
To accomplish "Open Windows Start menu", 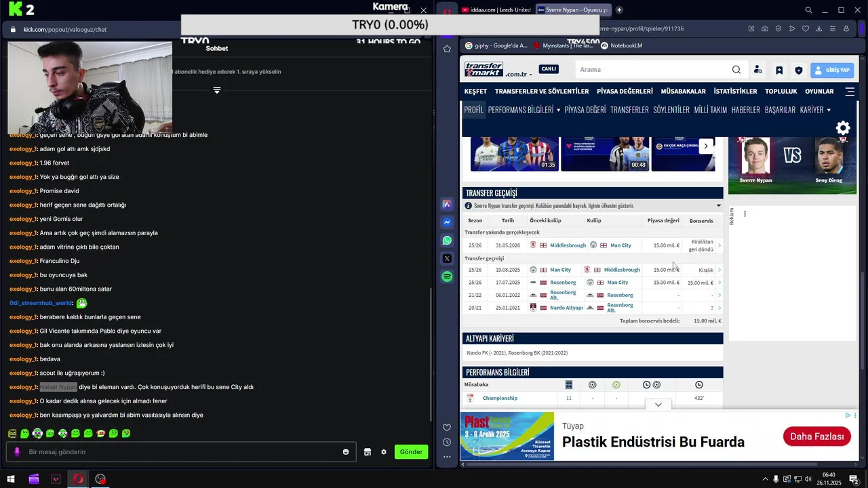I will point(11,479).
